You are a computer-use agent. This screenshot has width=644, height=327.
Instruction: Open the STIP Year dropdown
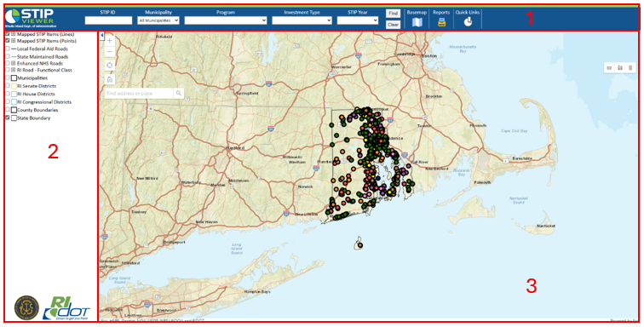pyautogui.click(x=358, y=20)
